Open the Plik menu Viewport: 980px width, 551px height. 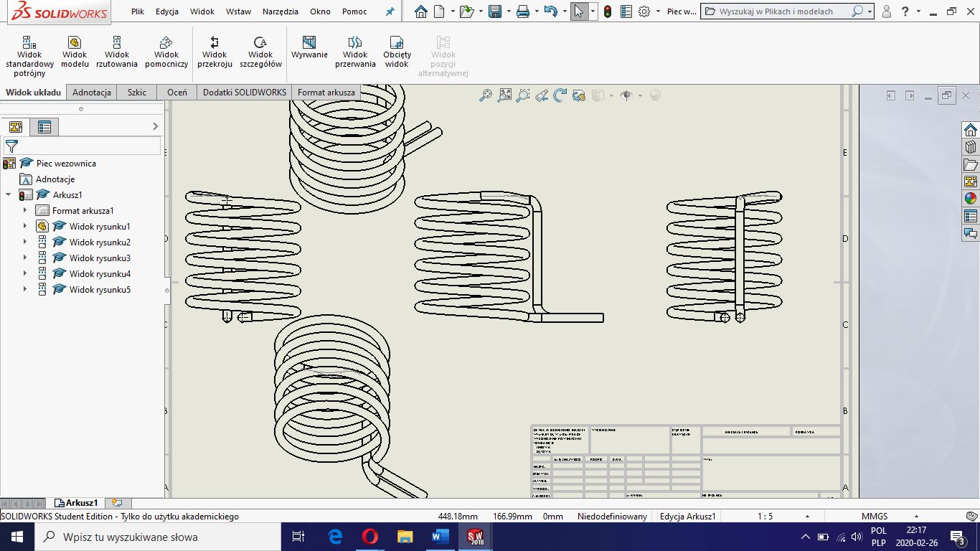(x=138, y=11)
